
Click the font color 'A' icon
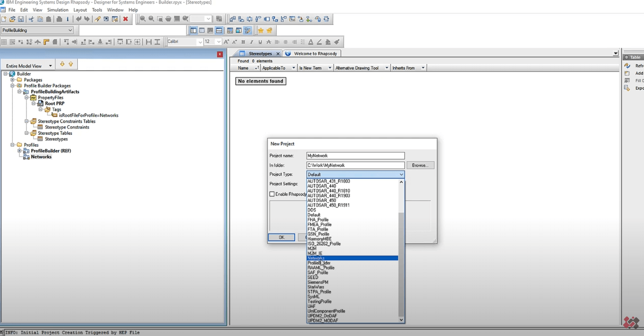pyautogui.click(x=311, y=42)
